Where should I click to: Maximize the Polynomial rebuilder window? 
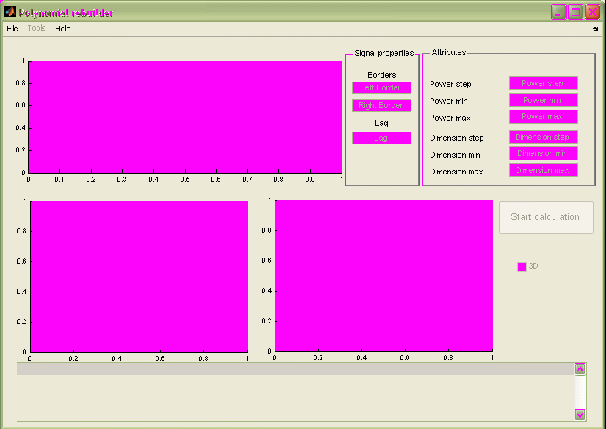click(x=575, y=11)
